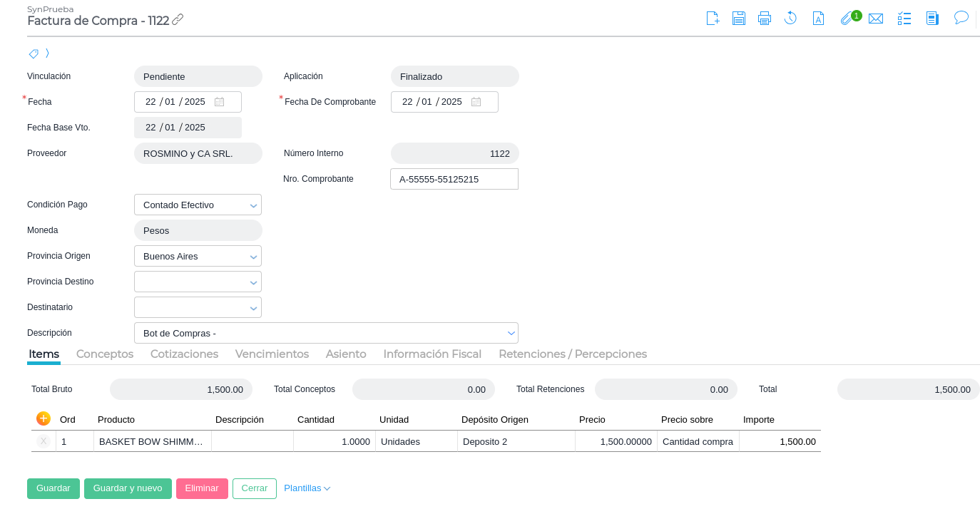980x509 pixels.
Task: Open the Provincia Destino dropdown
Action: click(x=253, y=282)
